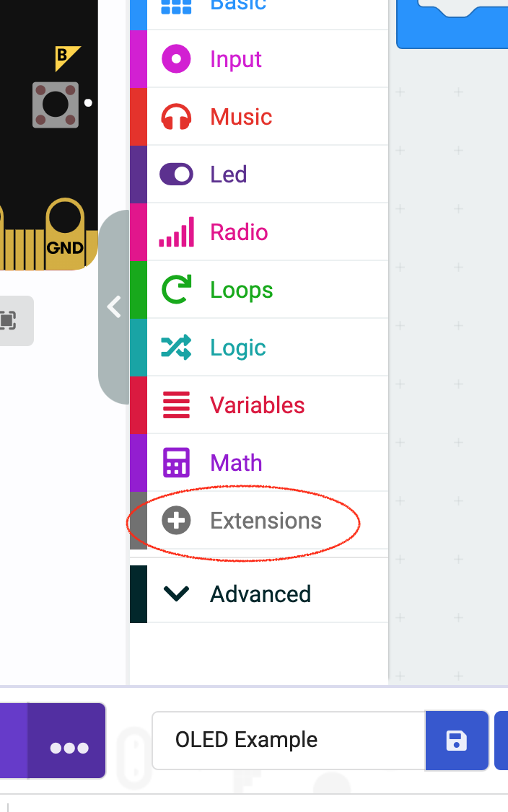Viewport: 508px width, 812px height.
Task: Click the Led toggle icon
Action: (x=176, y=175)
